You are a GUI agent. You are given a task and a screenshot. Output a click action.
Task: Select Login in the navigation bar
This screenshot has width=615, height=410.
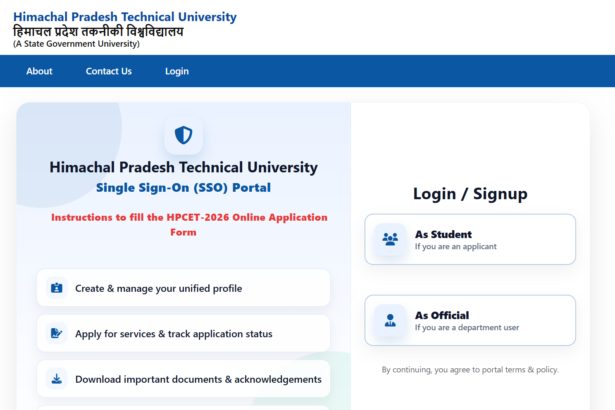[177, 71]
